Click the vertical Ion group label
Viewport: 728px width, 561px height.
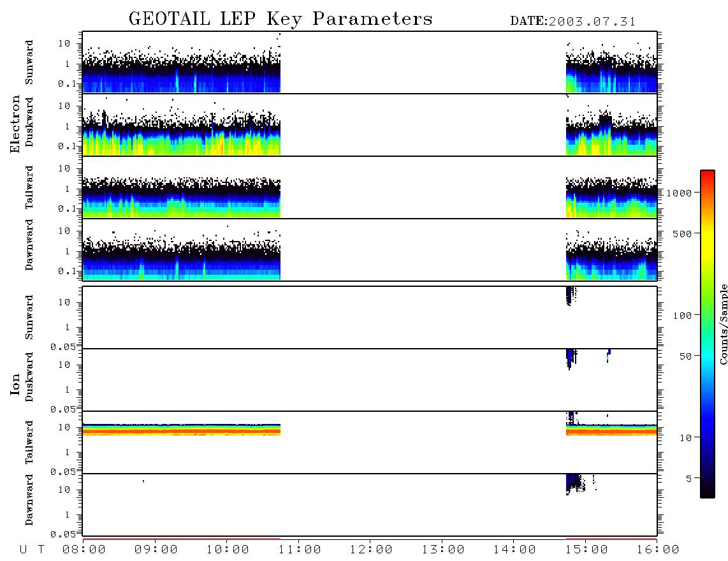[15, 384]
